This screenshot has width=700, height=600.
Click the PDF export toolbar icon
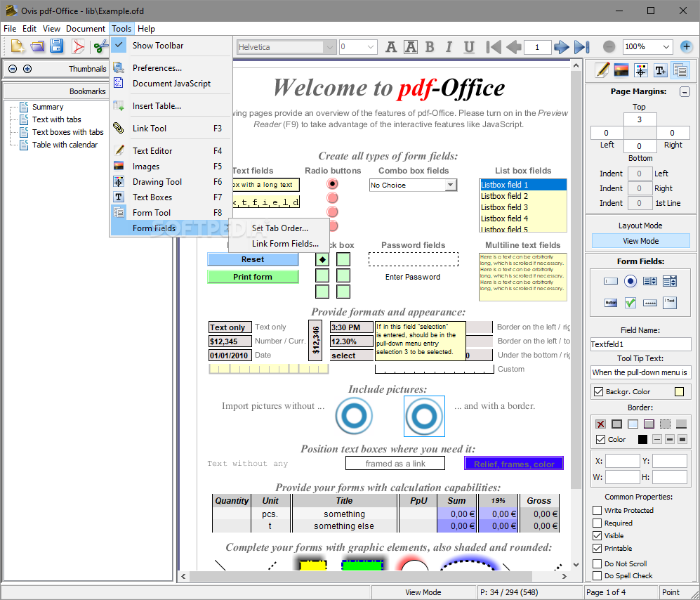click(78, 46)
